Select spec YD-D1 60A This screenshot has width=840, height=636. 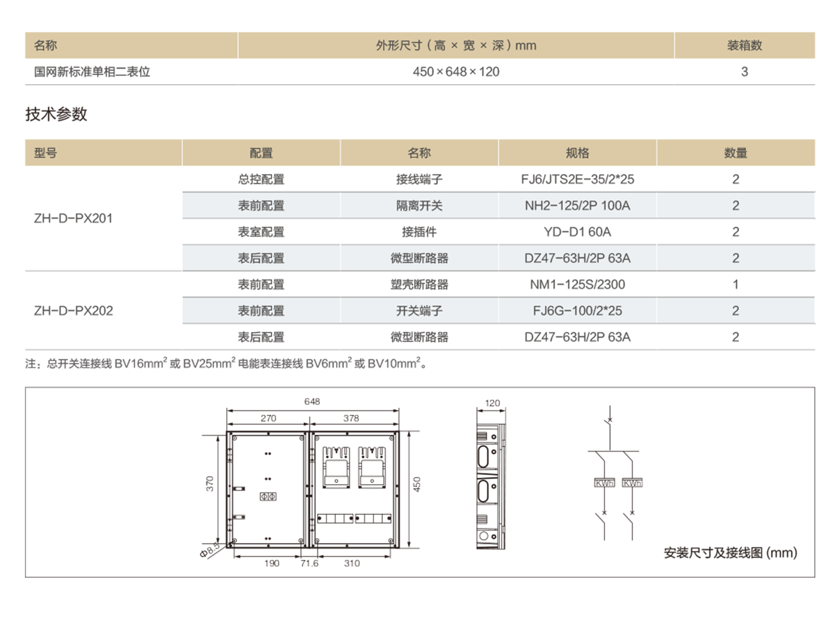point(577,232)
